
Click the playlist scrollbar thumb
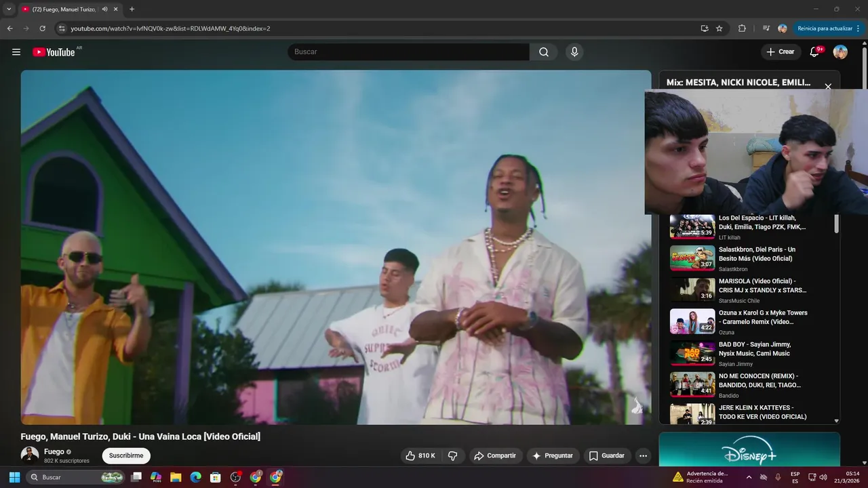pos(836,224)
